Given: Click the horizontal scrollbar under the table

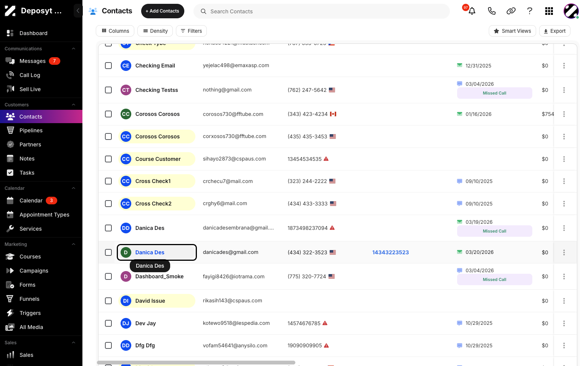Looking at the screenshot, I should click(196, 363).
